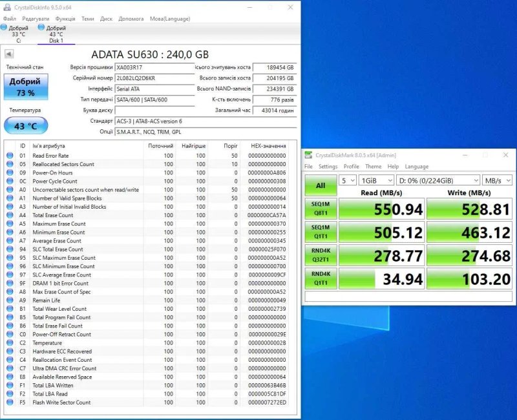Click status circle icon for Flash Write Sector Count

pyautogui.click(x=10, y=403)
